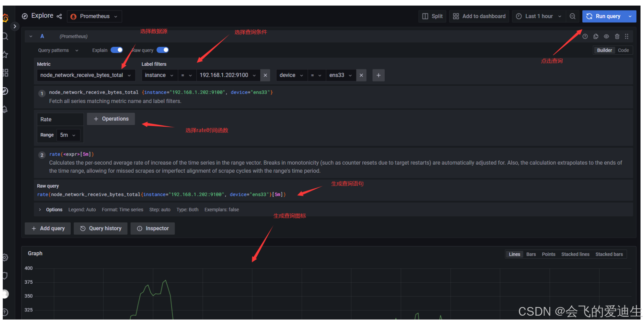Toggle query A visibility eye icon
644x323 pixels.
[x=606, y=37]
